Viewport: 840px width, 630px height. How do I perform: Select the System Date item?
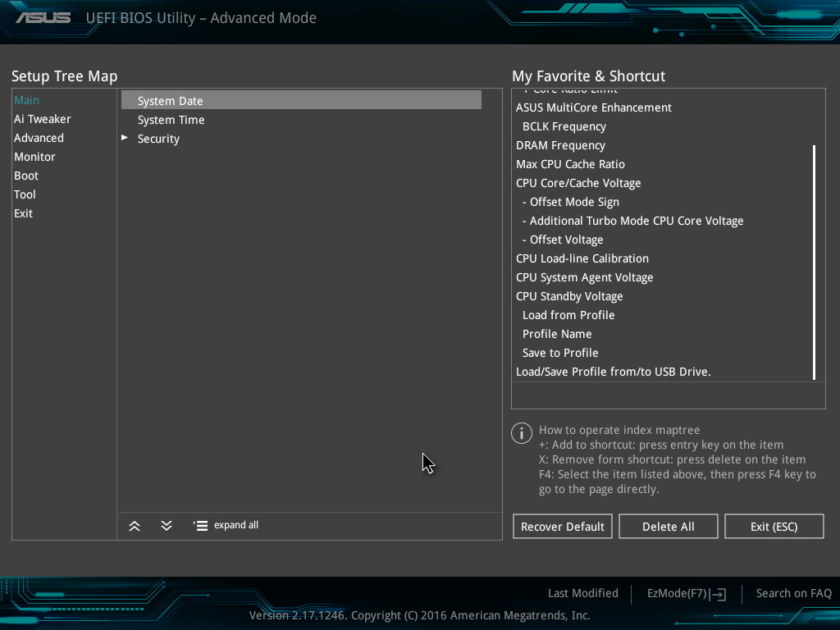301,100
